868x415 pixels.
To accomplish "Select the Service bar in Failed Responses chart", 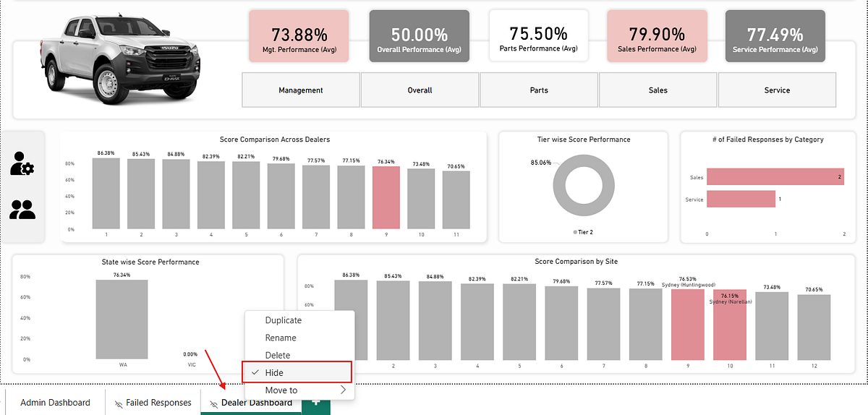I will (x=741, y=199).
